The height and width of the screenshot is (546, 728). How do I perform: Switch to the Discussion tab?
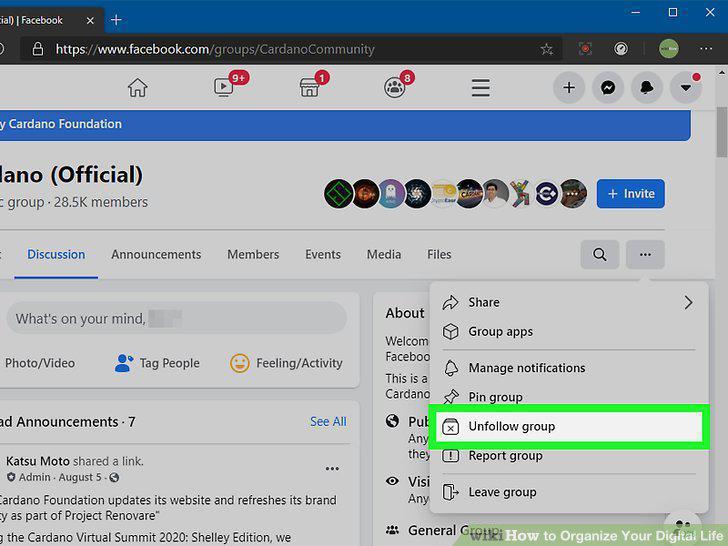[56, 254]
